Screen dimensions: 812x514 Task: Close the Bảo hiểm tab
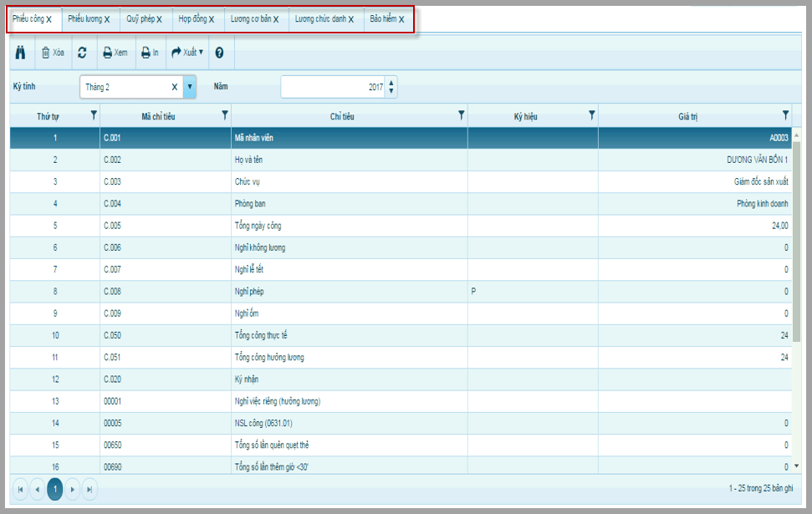(x=401, y=19)
